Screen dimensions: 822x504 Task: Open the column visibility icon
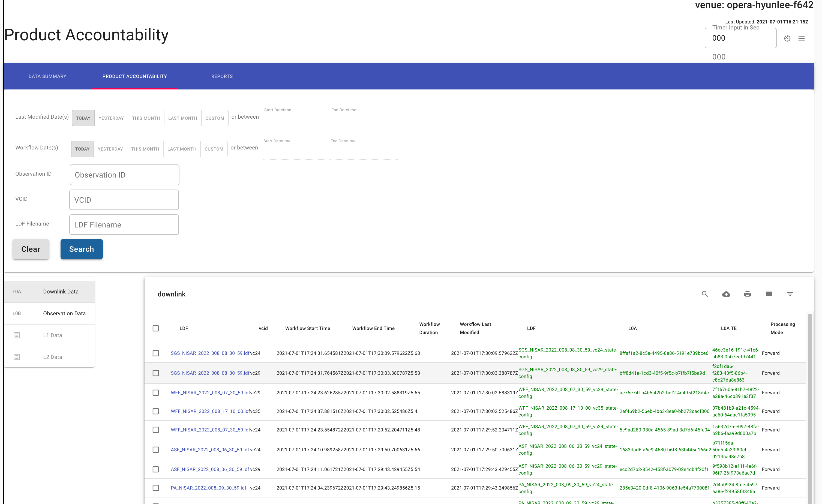pos(769,294)
